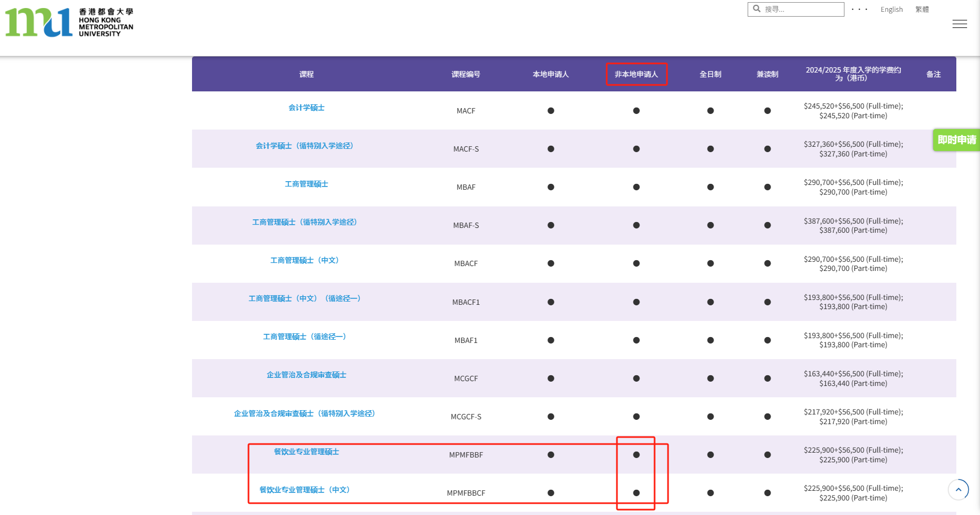Click the 课程编号 column header
980x515 pixels.
[466, 74]
